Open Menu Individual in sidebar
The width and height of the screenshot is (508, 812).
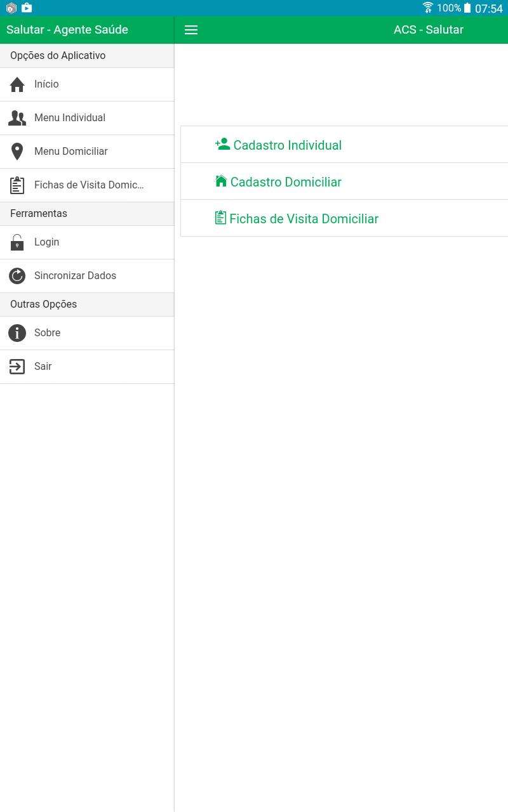pos(87,118)
